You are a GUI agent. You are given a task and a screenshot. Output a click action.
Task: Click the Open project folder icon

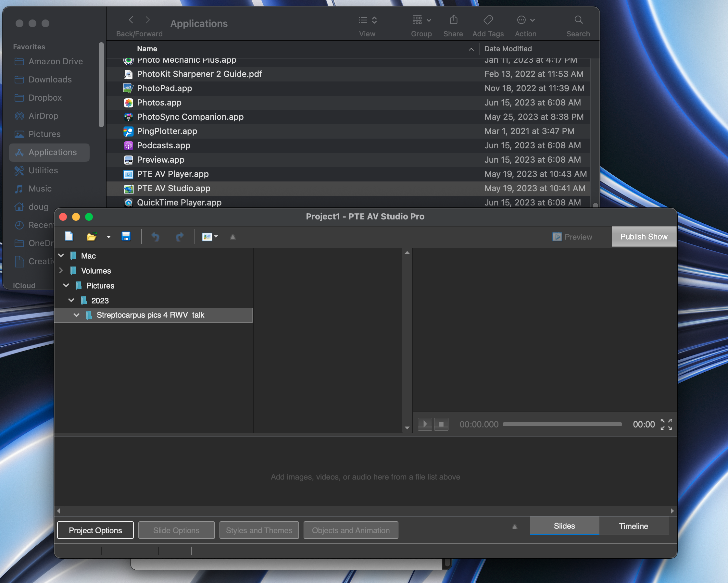click(92, 237)
